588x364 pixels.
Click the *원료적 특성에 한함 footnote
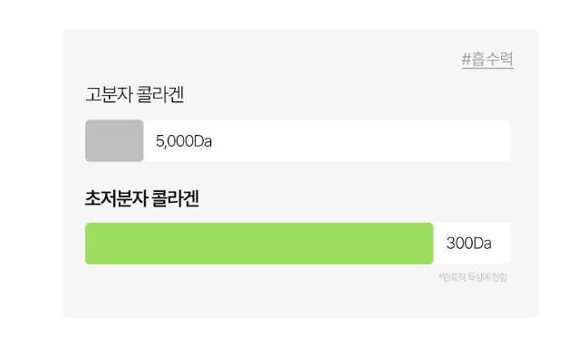[473, 277]
